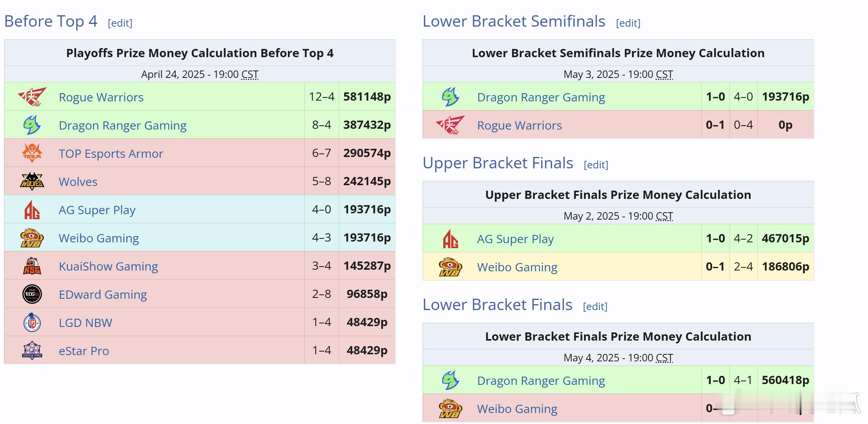Click the EDward Gaming round logo
868x424 pixels.
point(32,294)
